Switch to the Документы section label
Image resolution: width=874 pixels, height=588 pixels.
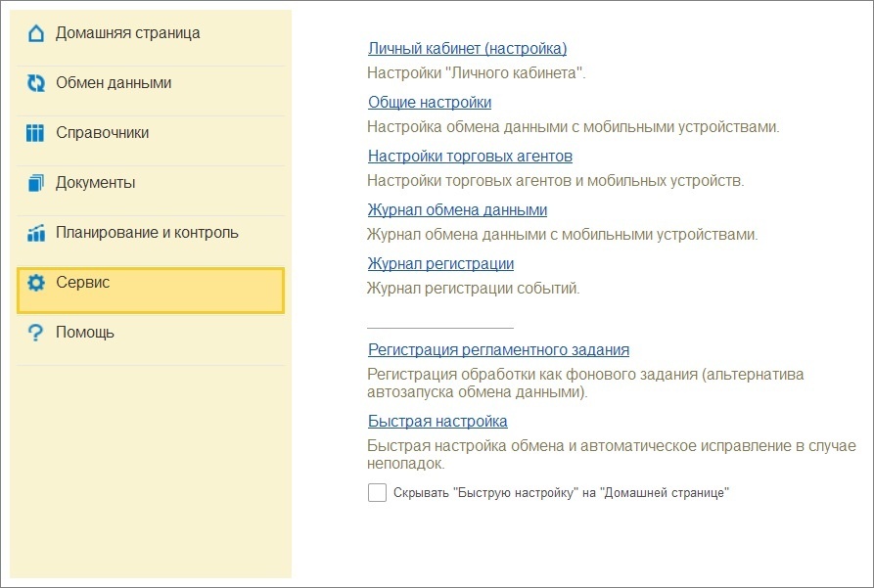tap(95, 183)
